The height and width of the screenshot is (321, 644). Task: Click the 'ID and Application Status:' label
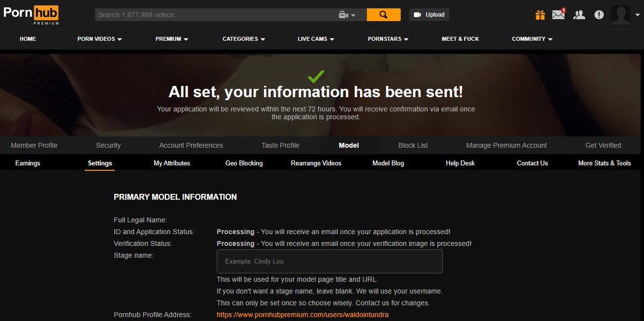click(x=154, y=232)
